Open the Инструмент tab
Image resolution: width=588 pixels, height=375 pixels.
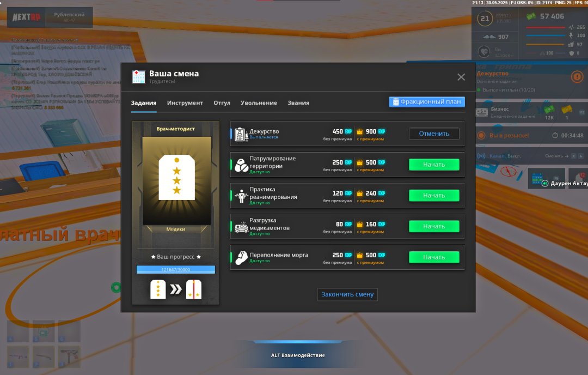pyautogui.click(x=185, y=103)
